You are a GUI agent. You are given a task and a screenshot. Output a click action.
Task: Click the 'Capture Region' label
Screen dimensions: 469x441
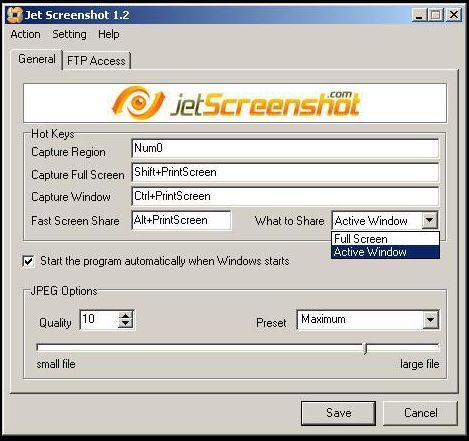(x=68, y=152)
